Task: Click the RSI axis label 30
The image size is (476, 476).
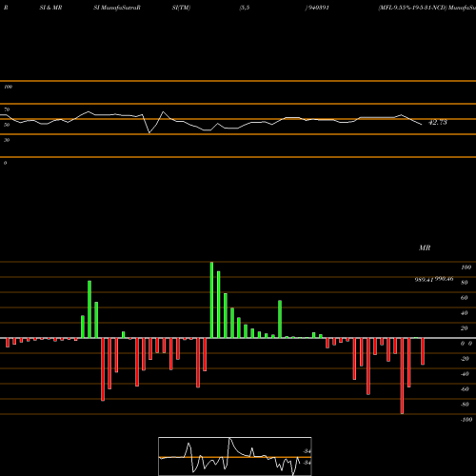Action: pos(7,140)
